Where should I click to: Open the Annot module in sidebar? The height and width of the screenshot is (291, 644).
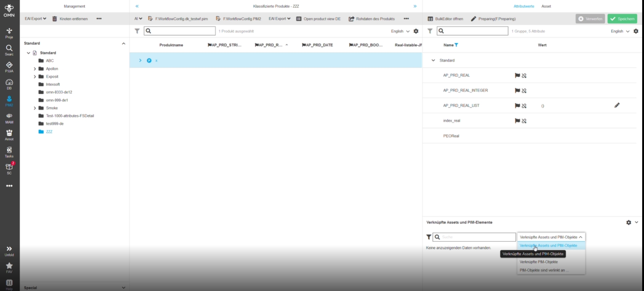point(9,135)
